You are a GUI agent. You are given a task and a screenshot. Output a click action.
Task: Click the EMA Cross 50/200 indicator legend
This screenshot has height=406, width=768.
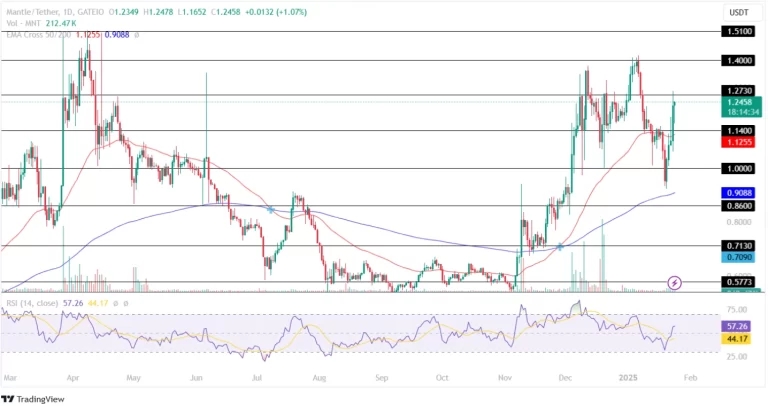coord(39,35)
